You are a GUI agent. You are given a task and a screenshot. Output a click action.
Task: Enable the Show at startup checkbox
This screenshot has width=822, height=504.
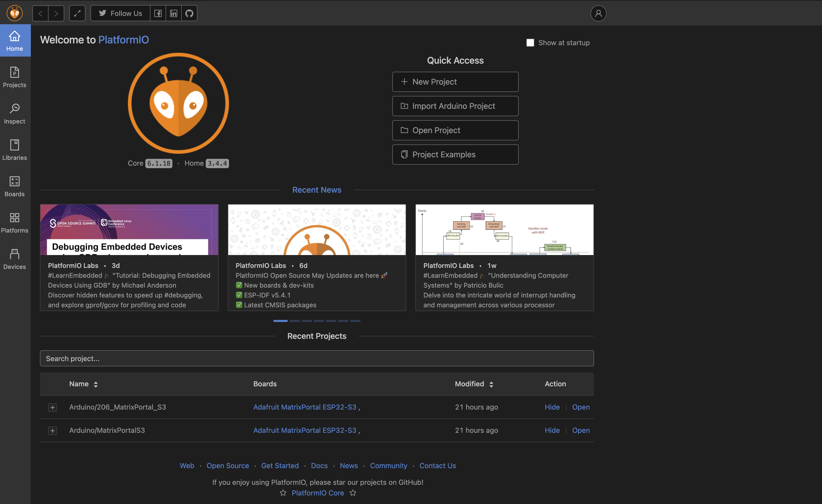coord(530,43)
